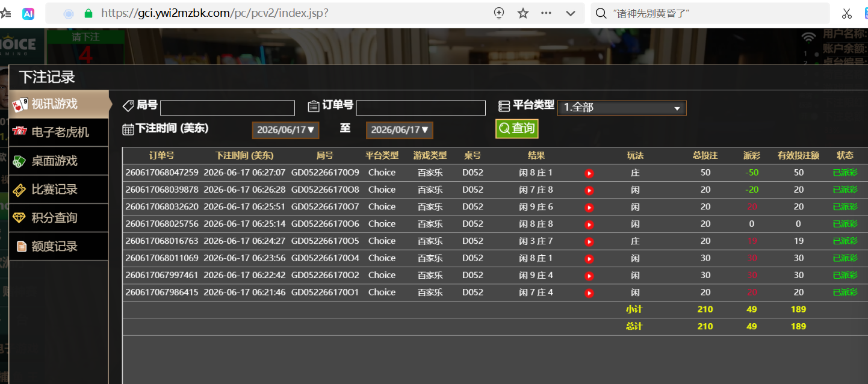Click the 局号 input field
The image size is (868, 384).
[228, 108]
